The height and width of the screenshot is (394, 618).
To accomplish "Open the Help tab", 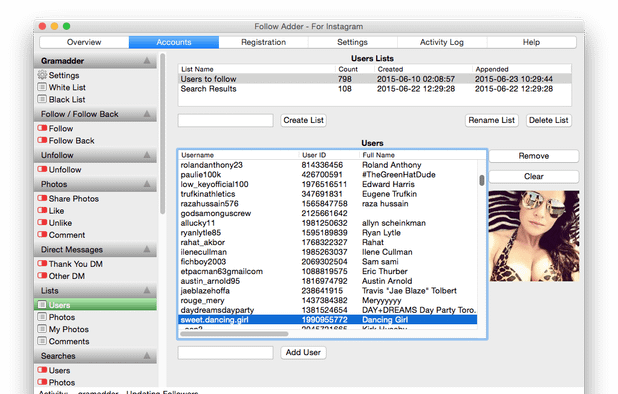I will pyautogui.click(x=531, y=42).
